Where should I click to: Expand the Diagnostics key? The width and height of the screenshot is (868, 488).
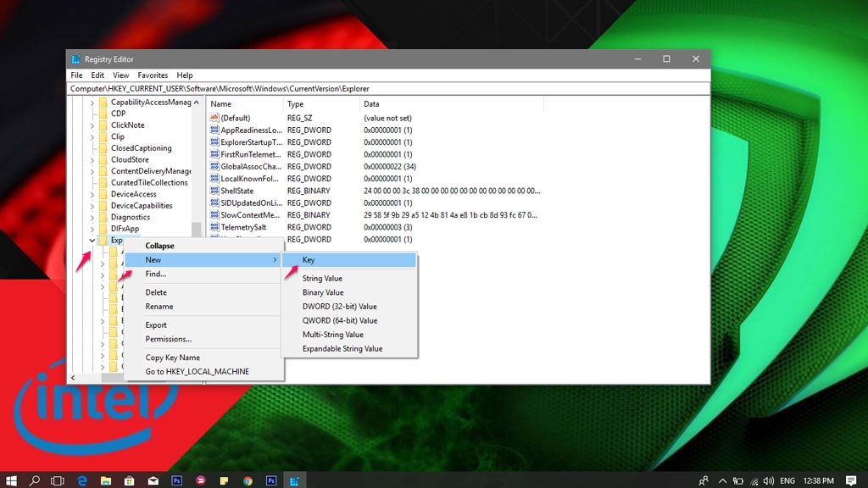point(92,218)
